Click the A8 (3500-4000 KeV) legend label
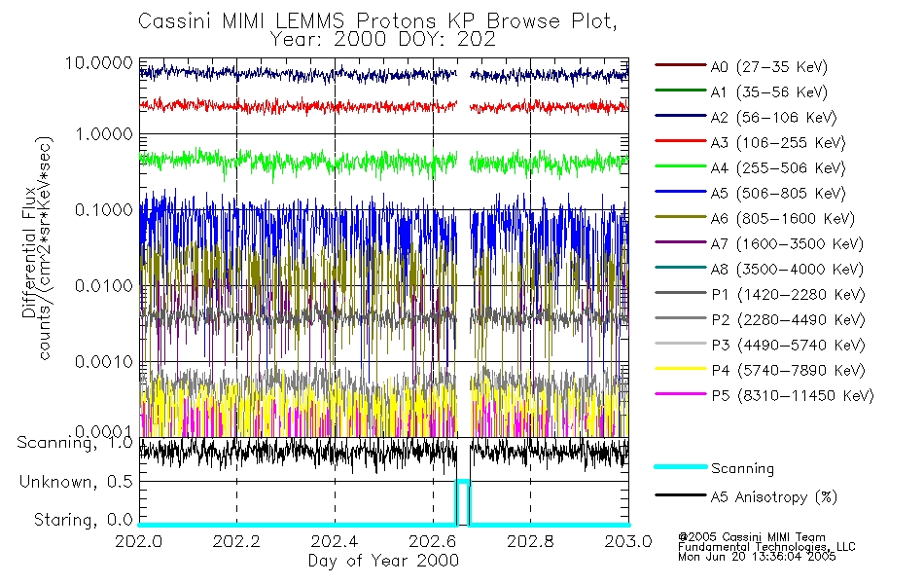This screenshot has height=584, width=924. (x=787, y=270)
